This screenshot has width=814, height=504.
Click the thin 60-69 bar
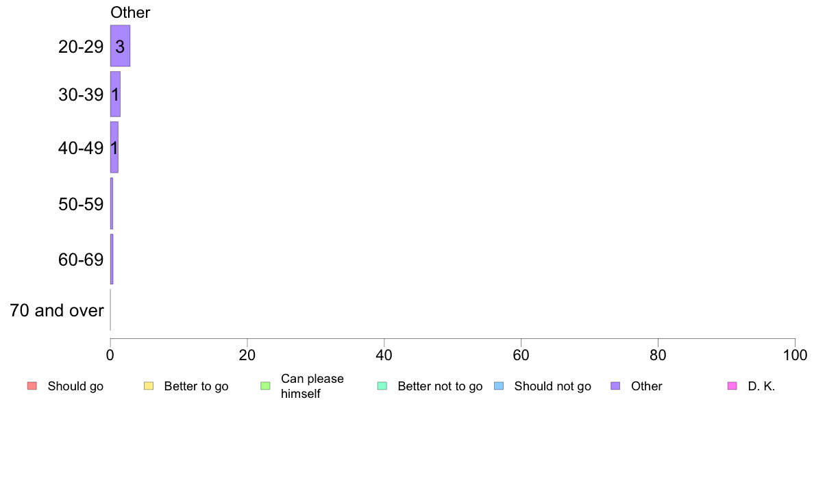point(112,259)
